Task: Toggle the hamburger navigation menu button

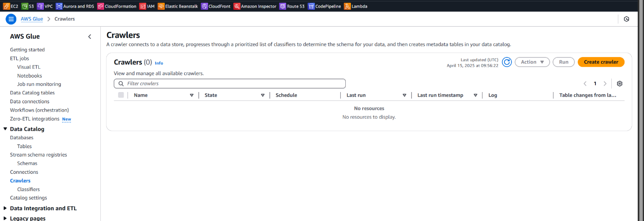Action: tap(11, 19)
